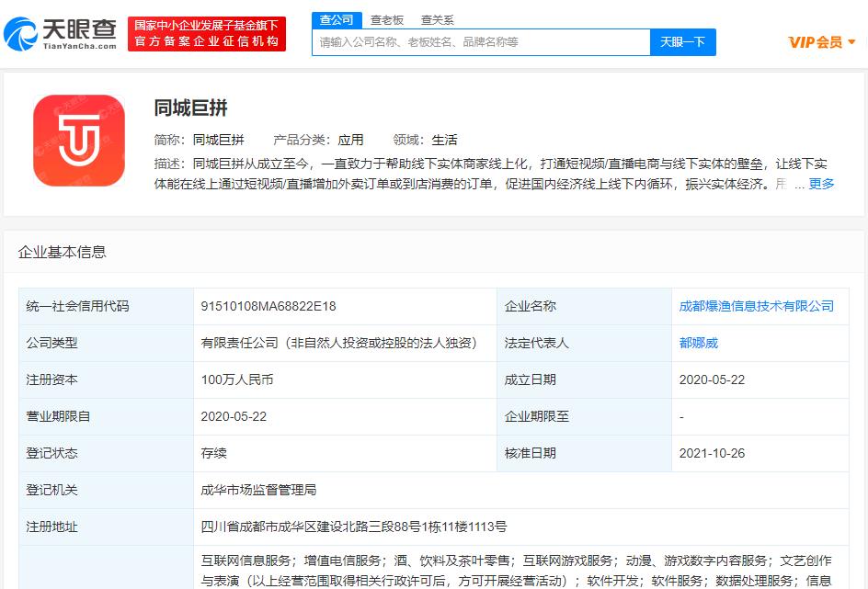Select the 同城巨拼 title heading
868x589 pixels.
[x=191, y=108]
